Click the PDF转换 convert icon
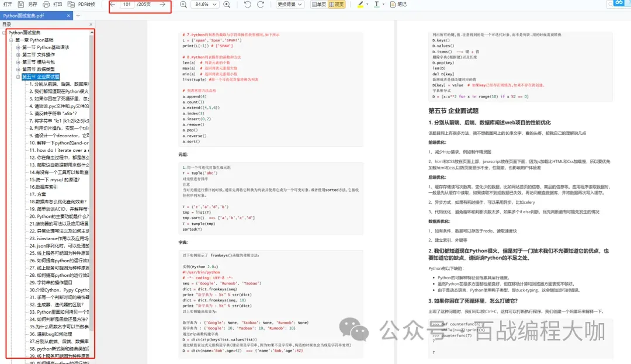Screen dimensions: 631x364 [71, 5]
